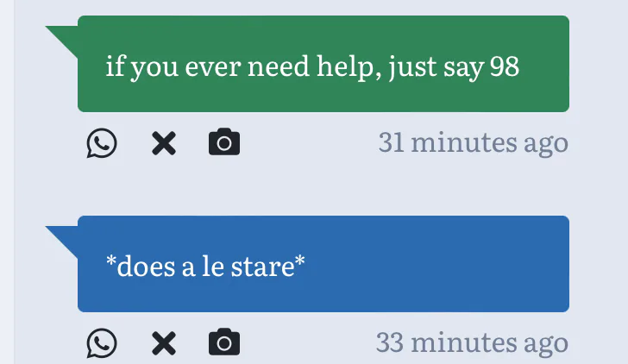The image size is (628, 364).
Task: Share the "just say 98" message on WhatsApp
Action: 102,143
